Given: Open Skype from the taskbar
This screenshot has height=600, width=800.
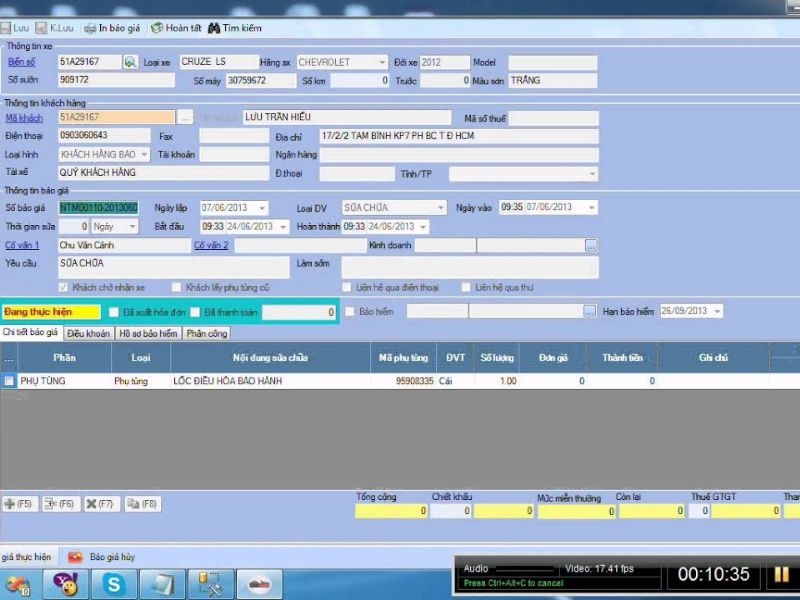Looking at the screenshot, I should (113, 583).
